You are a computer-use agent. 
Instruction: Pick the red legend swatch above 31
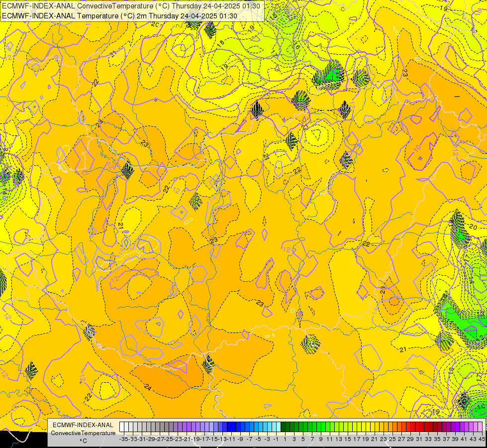click(x=417, y=427)
